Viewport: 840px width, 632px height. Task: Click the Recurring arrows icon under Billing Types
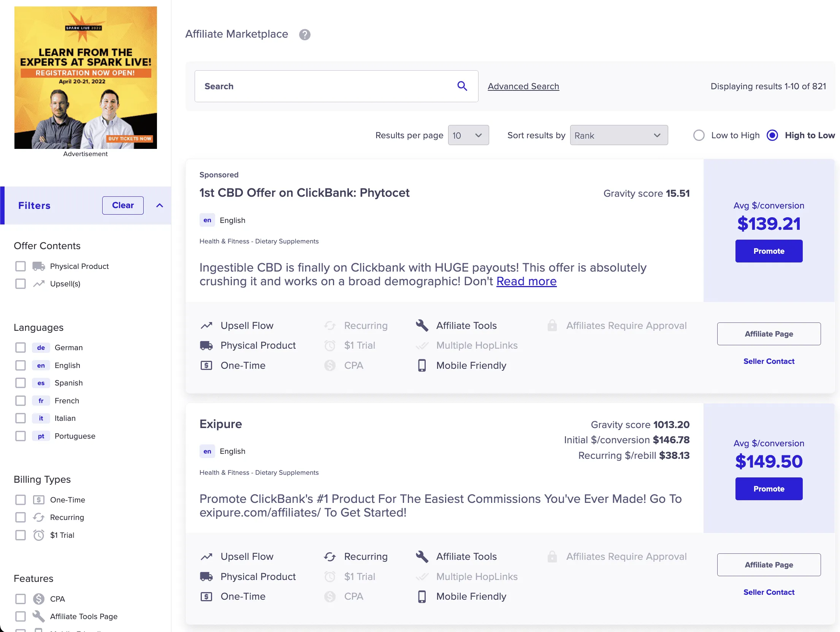pos(38,517)
